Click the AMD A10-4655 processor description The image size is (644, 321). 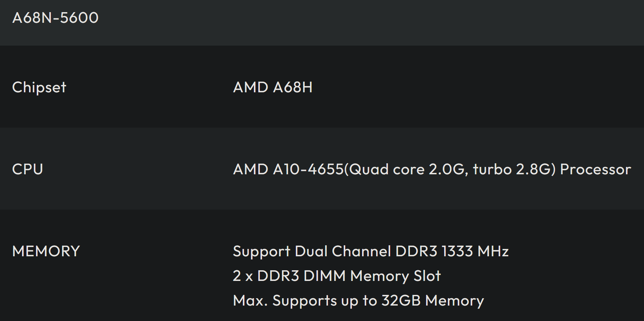click(x=432, y=170)
